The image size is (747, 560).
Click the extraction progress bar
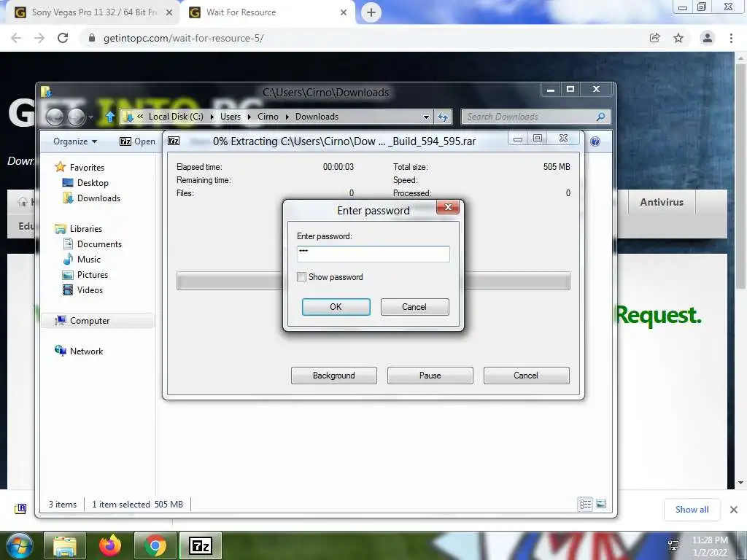tap(373, 281)
